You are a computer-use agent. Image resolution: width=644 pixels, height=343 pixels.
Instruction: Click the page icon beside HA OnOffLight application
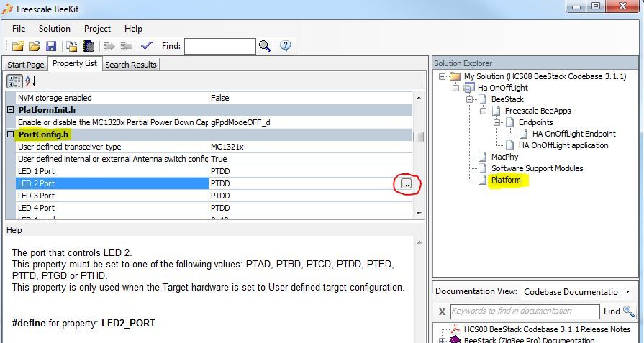pyautogui.click(x=509, y=145)
